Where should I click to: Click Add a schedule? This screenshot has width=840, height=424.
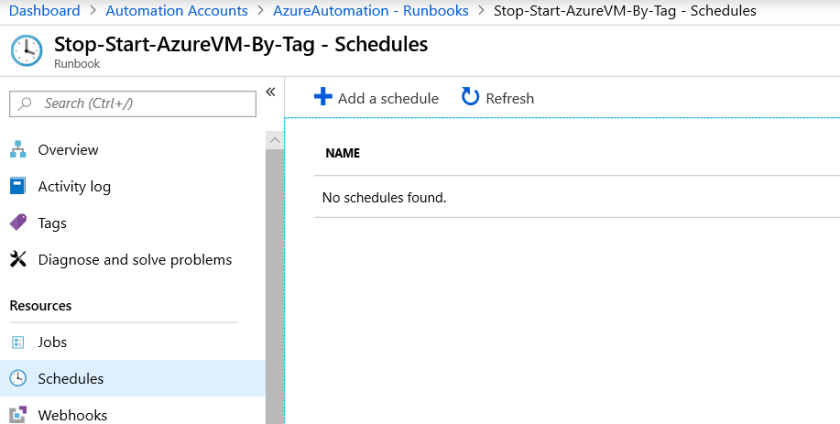tap(376, 98)
